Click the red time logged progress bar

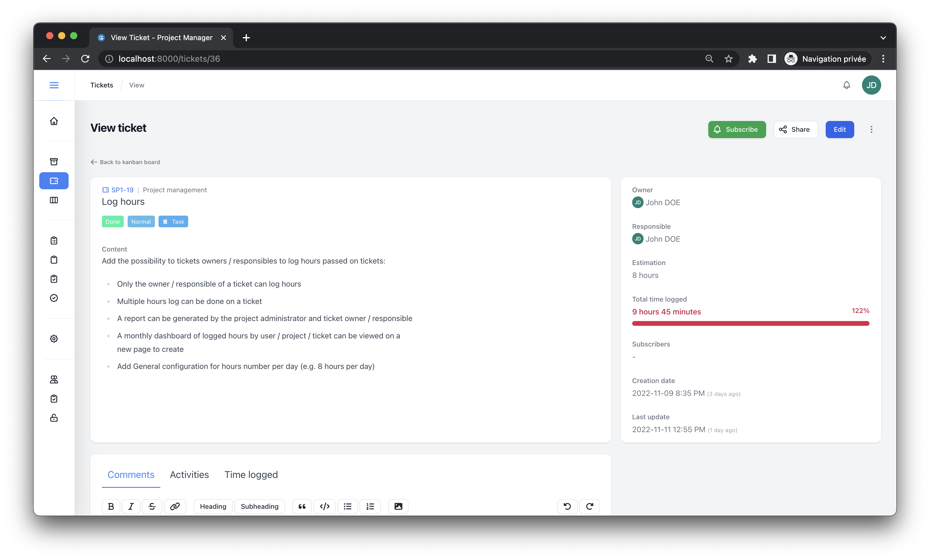pyautogui.click(x=750, y=323)
